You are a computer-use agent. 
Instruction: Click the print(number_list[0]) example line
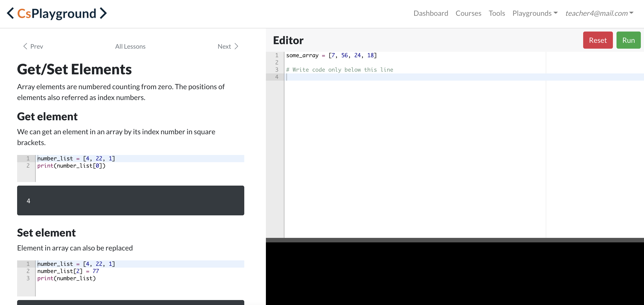click(x=71, y=166)
